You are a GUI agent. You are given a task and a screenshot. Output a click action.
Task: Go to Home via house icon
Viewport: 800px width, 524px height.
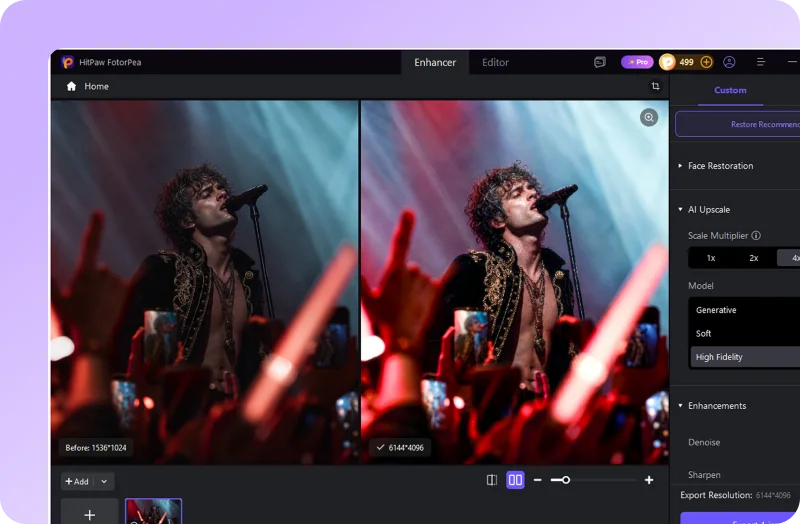[71, 86]
